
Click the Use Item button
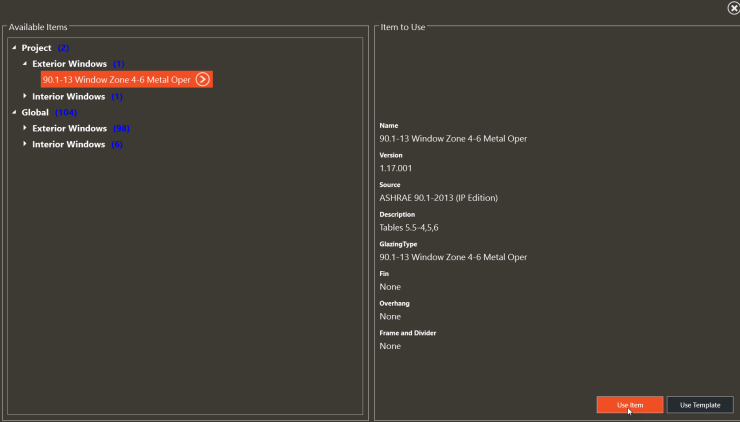[x=630, y=405]
